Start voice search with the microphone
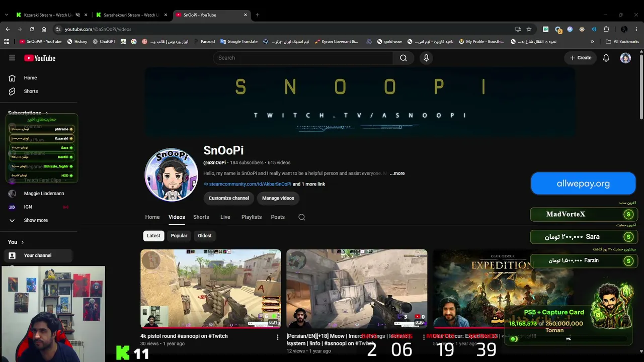 pos(426,58)
